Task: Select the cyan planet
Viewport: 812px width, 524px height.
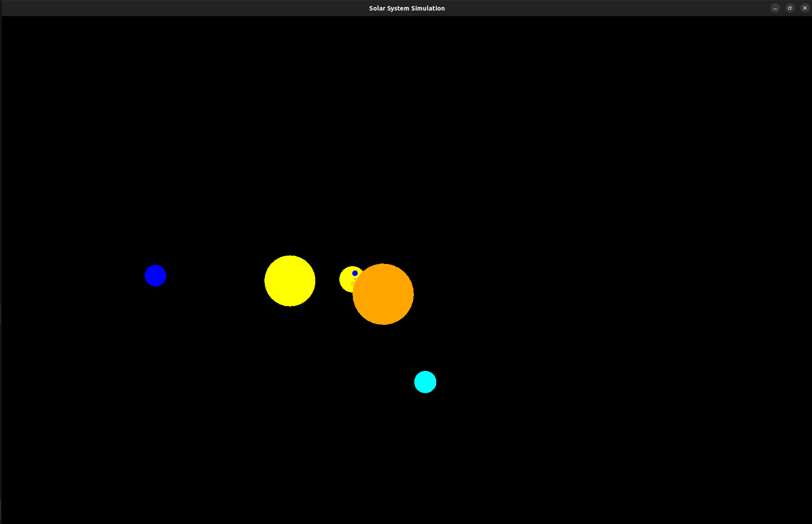Action: point(425,382)
